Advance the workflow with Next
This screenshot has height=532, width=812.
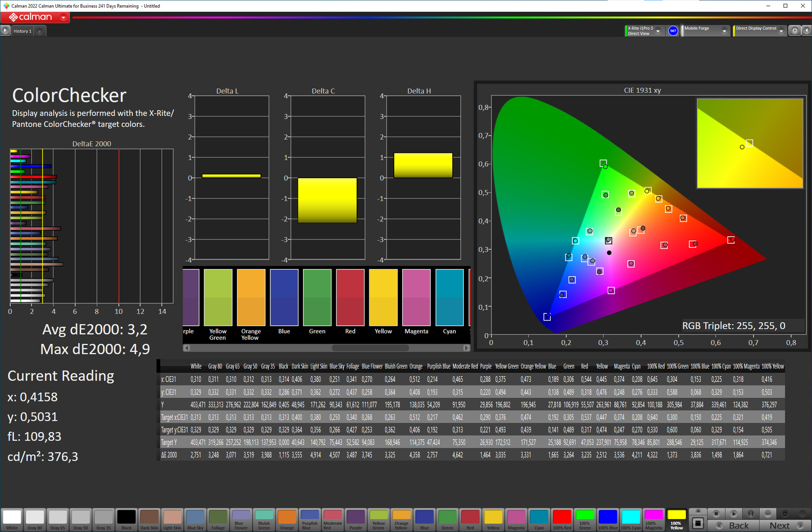pyautogui.click(x=785, y=525)
